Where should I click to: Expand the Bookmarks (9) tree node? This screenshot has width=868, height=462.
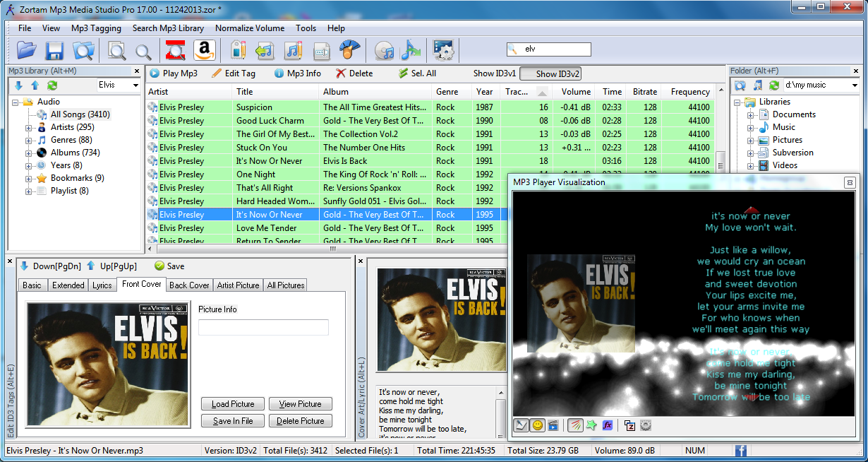29,178
